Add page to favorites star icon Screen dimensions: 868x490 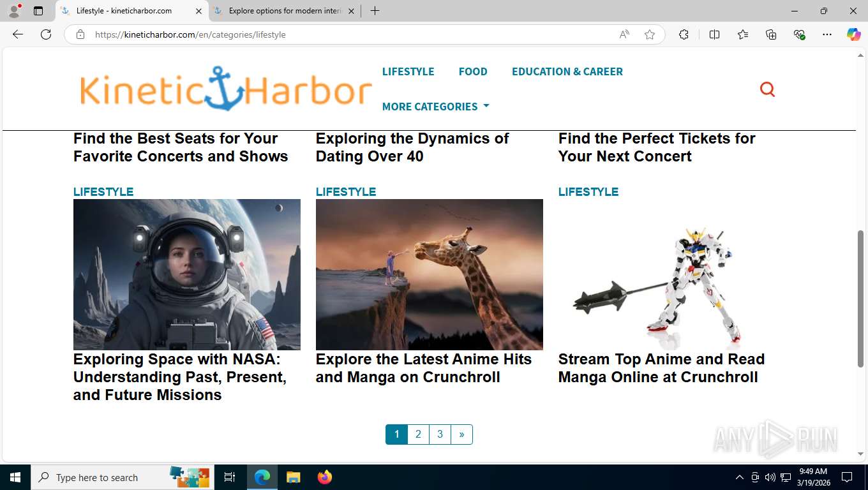tap(650, 34)
